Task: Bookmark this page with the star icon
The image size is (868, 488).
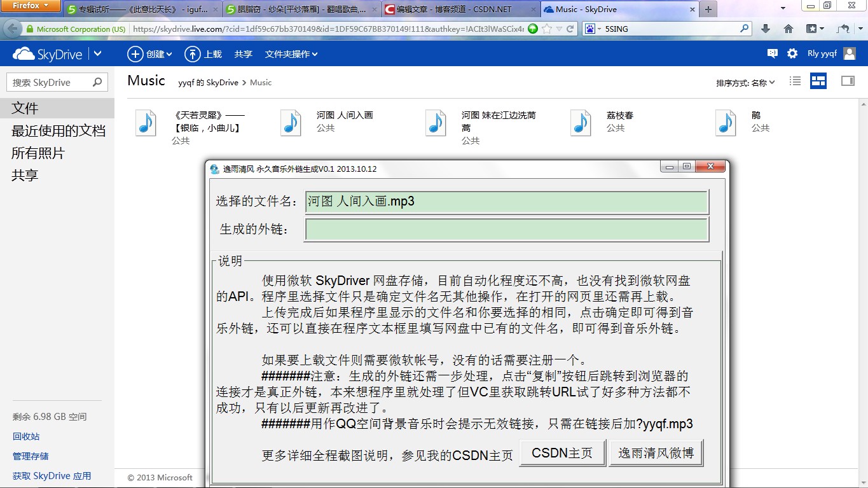Action: point(547,29)
